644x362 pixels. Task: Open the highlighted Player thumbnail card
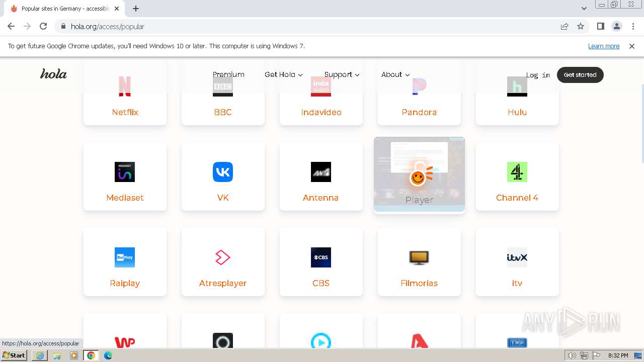(x=419, y=174)
